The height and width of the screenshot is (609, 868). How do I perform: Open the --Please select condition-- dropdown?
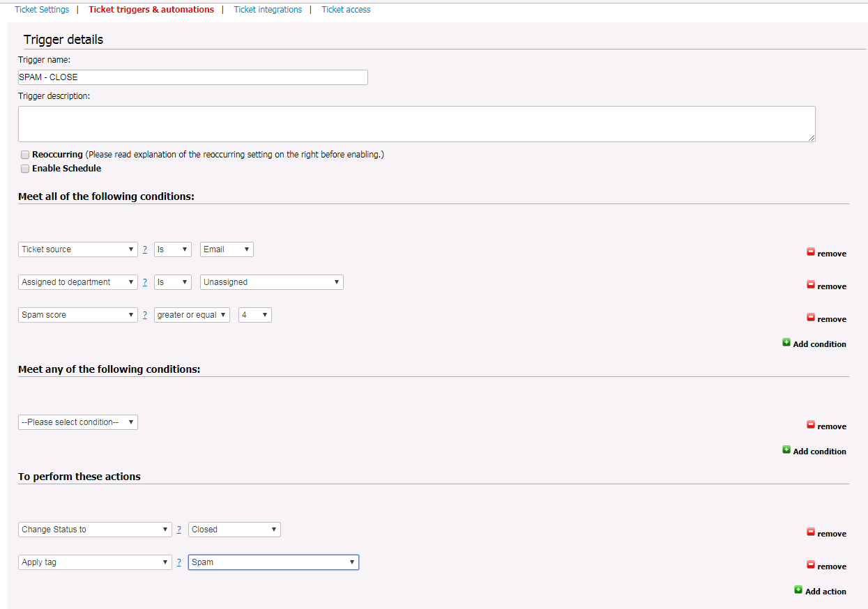click(77, 422)
